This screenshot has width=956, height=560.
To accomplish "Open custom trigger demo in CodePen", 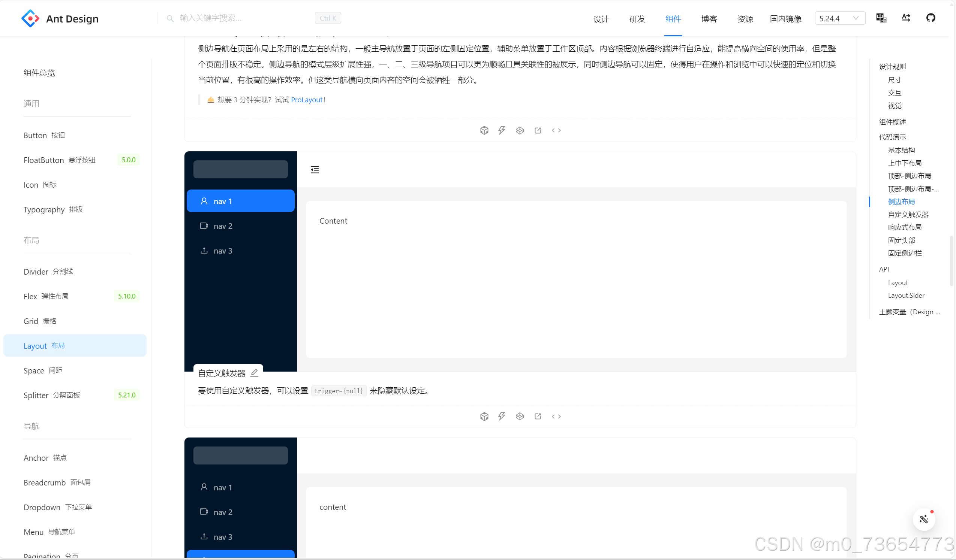I will pyautogui.click(x=520, y=416).
